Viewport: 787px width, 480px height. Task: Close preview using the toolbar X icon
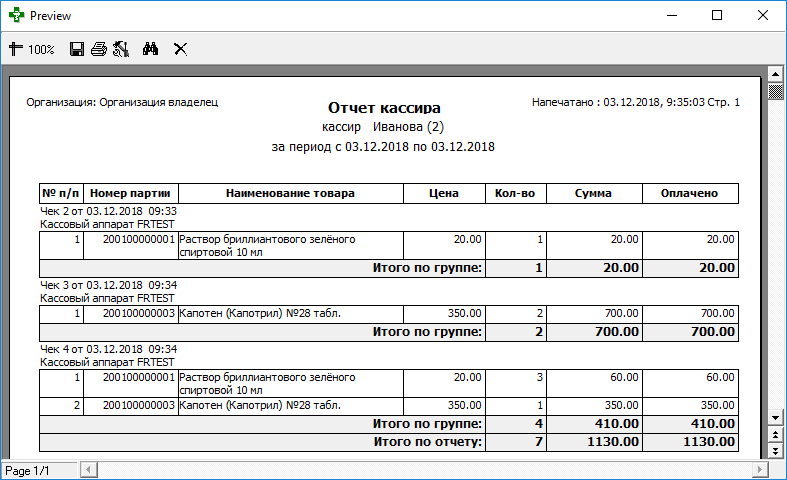coord(180,49)
